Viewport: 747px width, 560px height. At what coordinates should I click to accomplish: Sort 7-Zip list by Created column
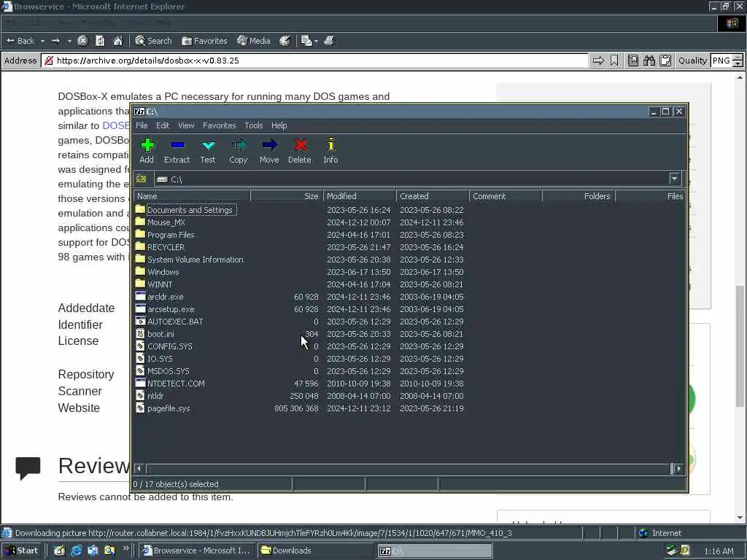click(x=432, y=196)
